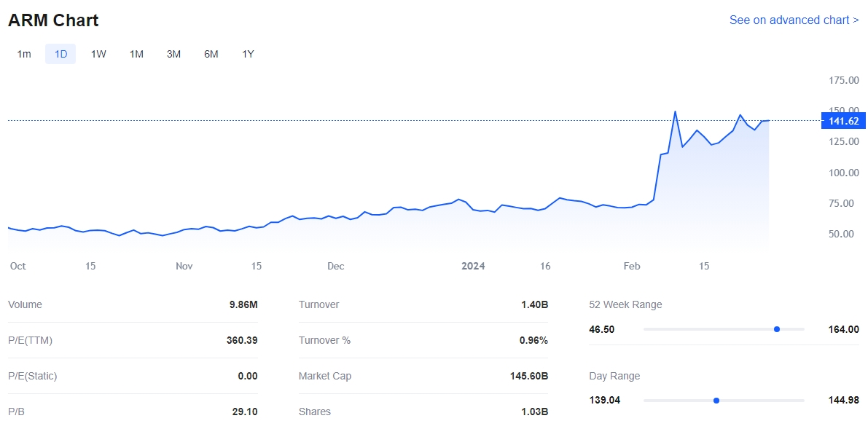The width and height of the screenshot is (868, 429).
Task: Click the P/B value 29.10
Action: 245,412
